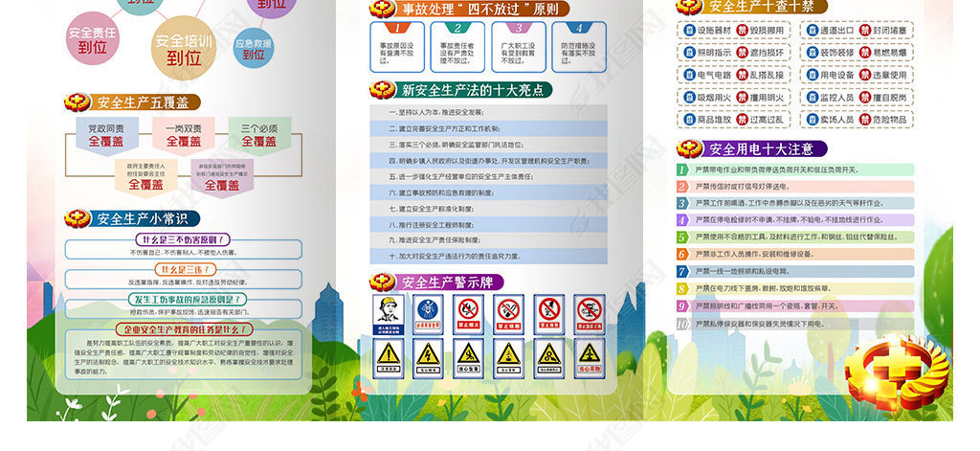Click the pink 安全责任到位 circle
The height and width of the screenshot is (451, 980).
(93, 40)
